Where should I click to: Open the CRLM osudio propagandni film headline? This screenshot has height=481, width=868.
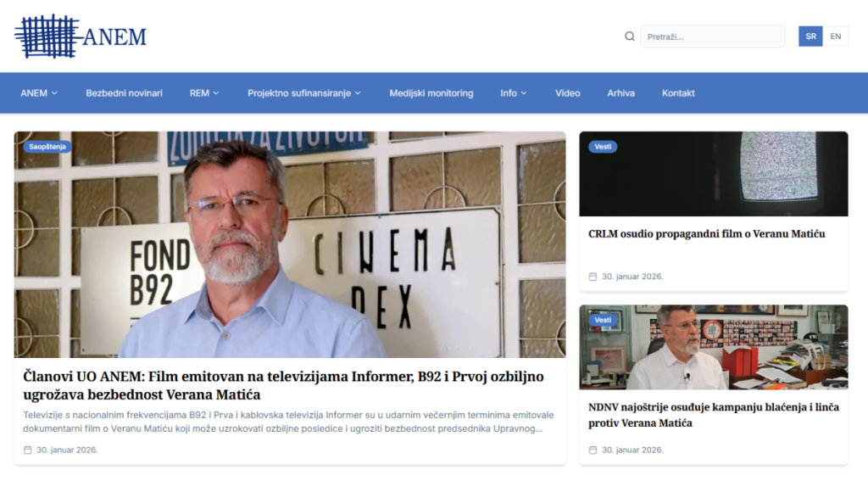pyautogui.click(x=706, y=234)
